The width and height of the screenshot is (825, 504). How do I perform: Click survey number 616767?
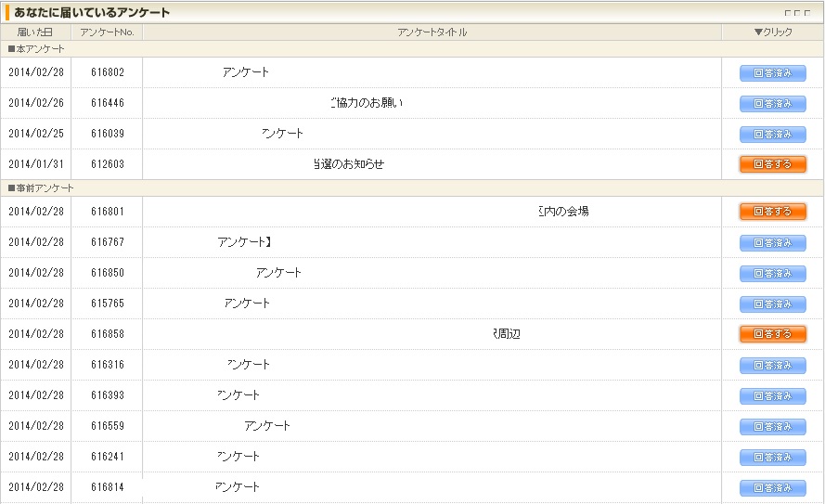[108, 242]
